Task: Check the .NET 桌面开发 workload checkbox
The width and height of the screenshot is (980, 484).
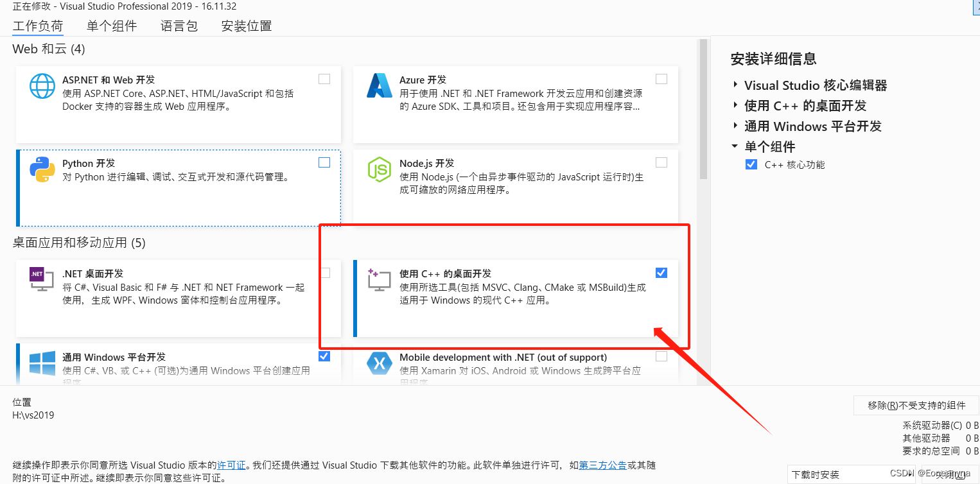Action: pyautogui.click(x=325, y=273)
